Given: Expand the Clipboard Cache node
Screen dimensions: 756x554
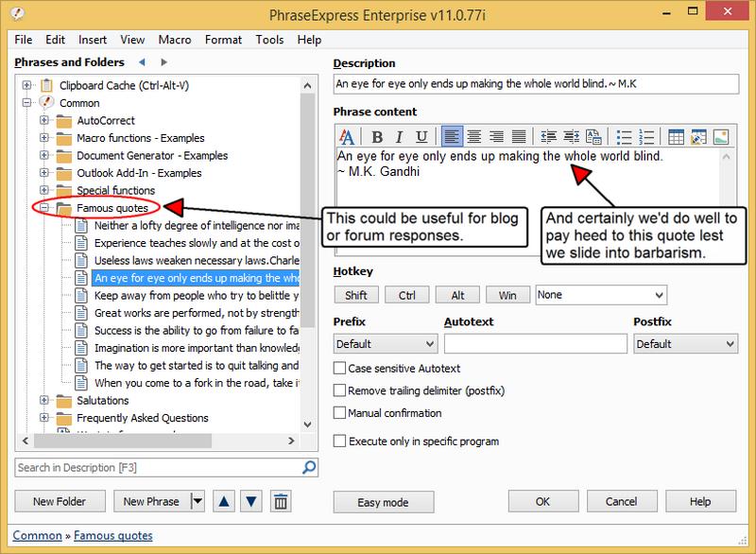Looking at the screenshot, I should (26, 85).
